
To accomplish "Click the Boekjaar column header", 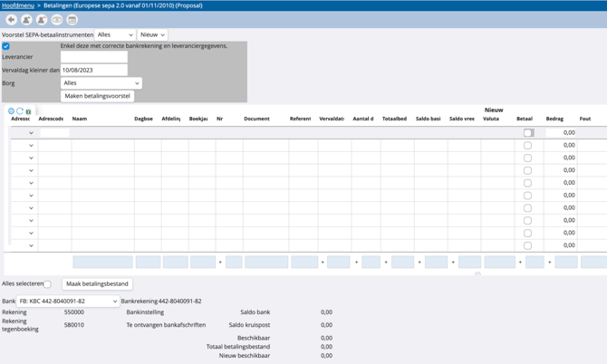I will [x=198, y=119].
